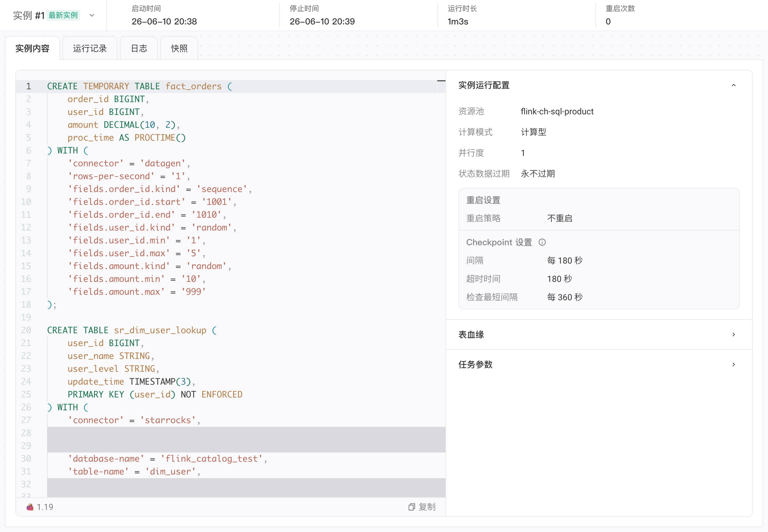Click the 'table-name' = 'dim_user' line
Screen dimensions: 768x532
point(134,471)
